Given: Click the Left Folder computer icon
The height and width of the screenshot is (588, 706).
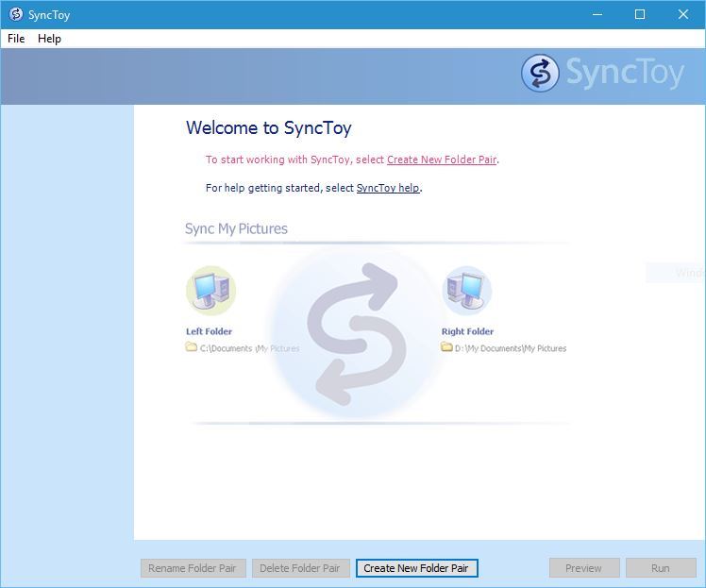Looking at the screenshot, I should pos(210,291).
